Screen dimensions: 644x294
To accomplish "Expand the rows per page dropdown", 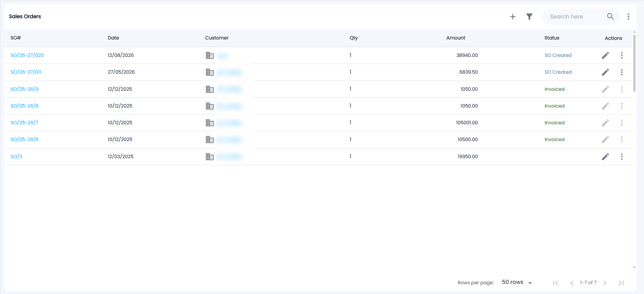I will (517, 282).
